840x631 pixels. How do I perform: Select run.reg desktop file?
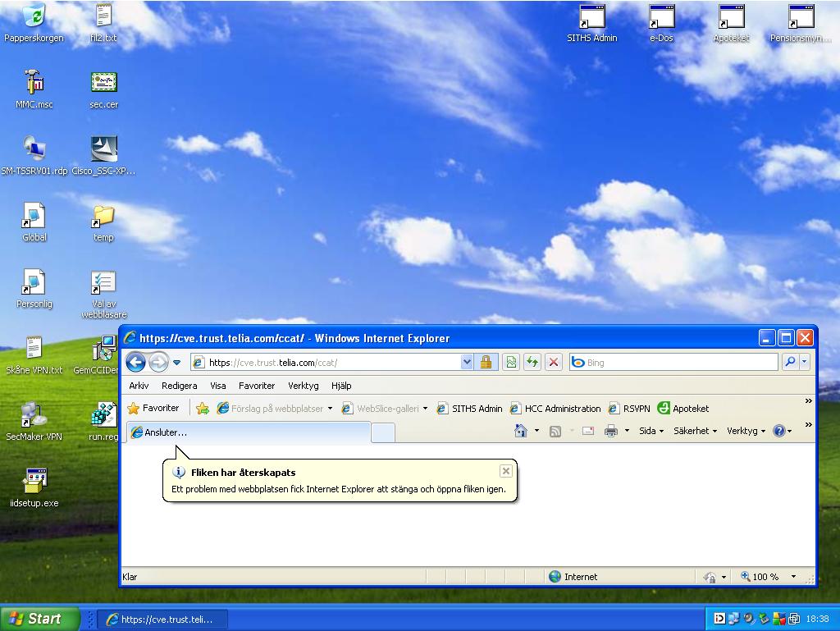[x=104, y=421]
